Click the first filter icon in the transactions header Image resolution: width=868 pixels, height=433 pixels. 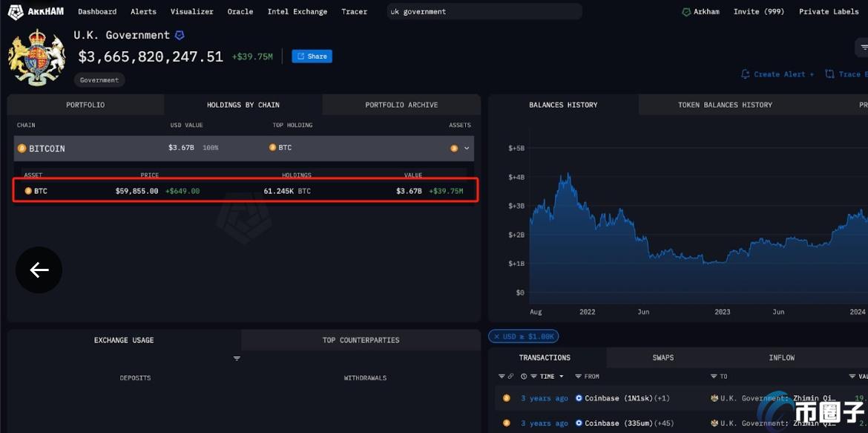tap(502, 377)
